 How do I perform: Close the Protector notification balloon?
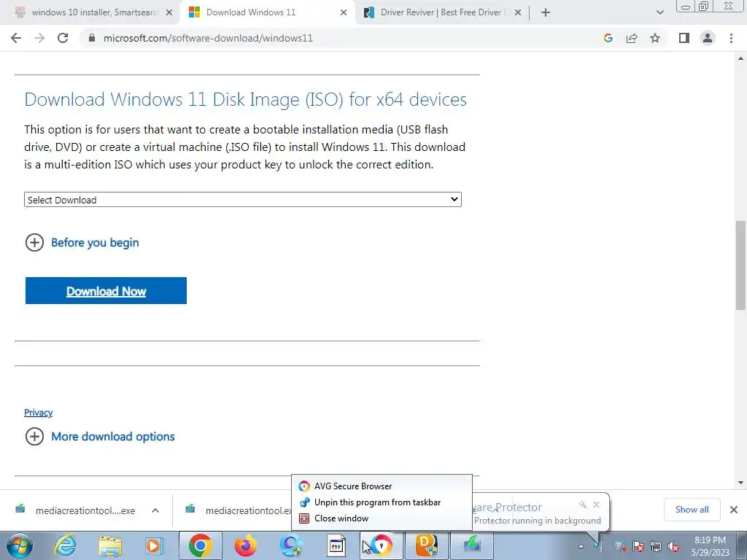point(597,505)
